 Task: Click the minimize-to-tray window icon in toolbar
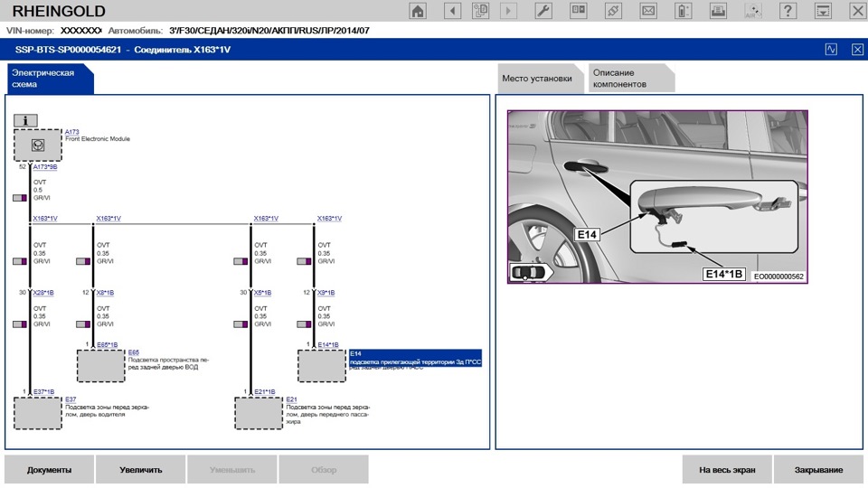823,11
